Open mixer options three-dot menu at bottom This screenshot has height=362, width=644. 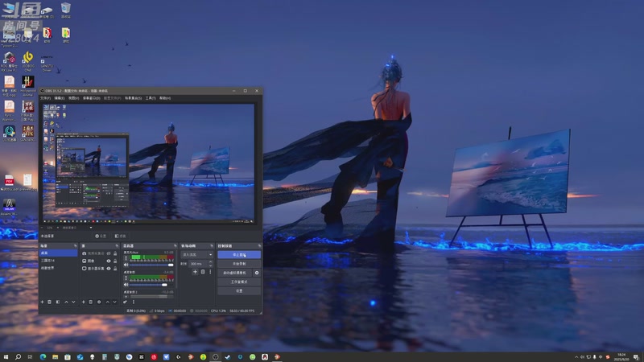point(134,302)
